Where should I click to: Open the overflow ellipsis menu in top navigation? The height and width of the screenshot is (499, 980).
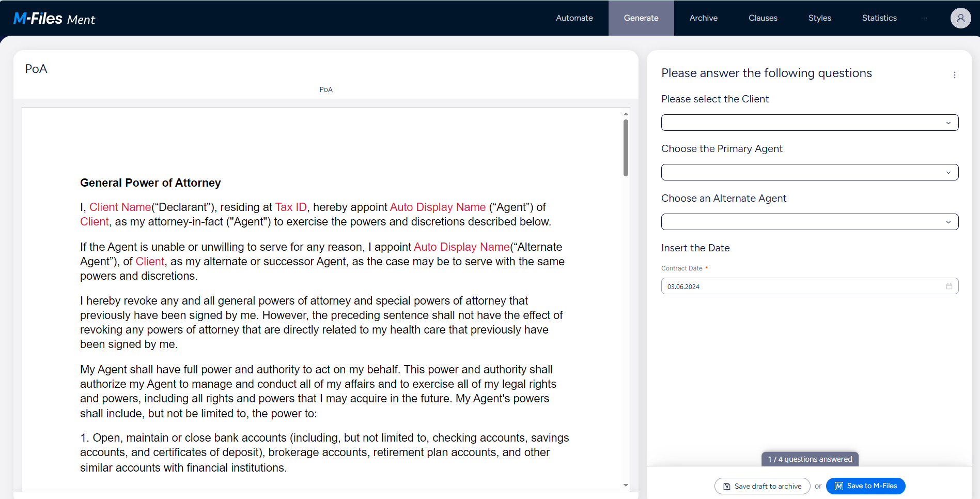[924, 18]
